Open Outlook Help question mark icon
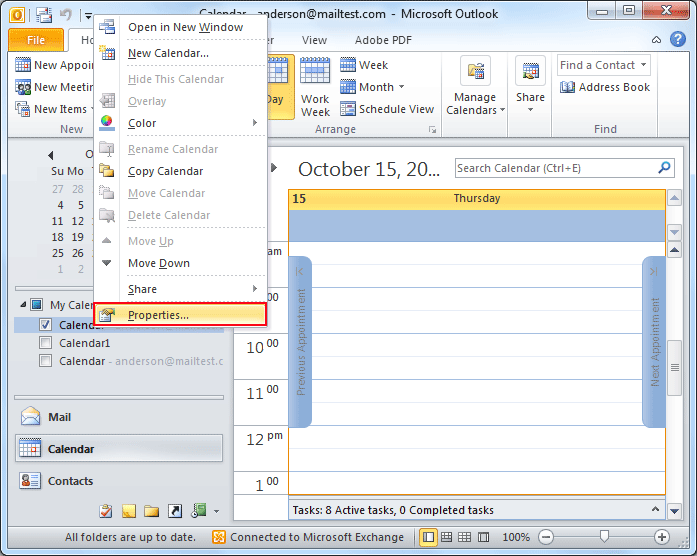The height and width of the screenshot is (556, 697). click(677, 39)
